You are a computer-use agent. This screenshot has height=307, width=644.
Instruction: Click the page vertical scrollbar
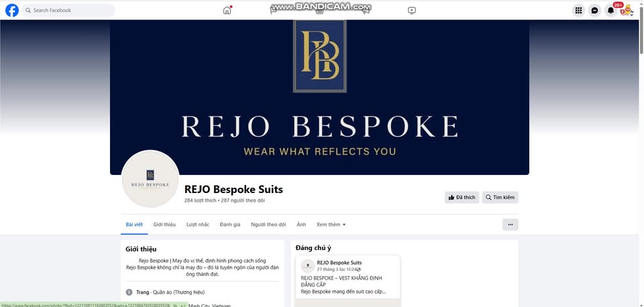[x=641, y=153]
